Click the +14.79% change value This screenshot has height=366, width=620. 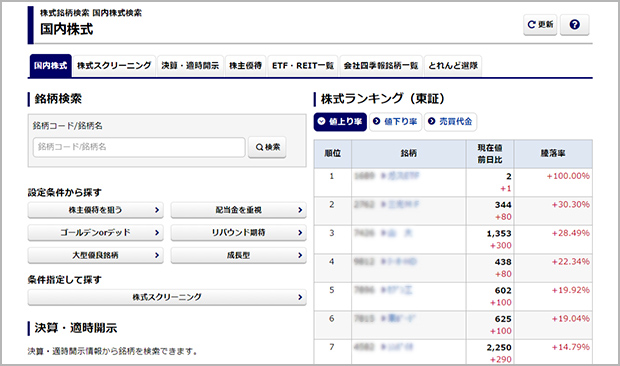coord(571,347)
